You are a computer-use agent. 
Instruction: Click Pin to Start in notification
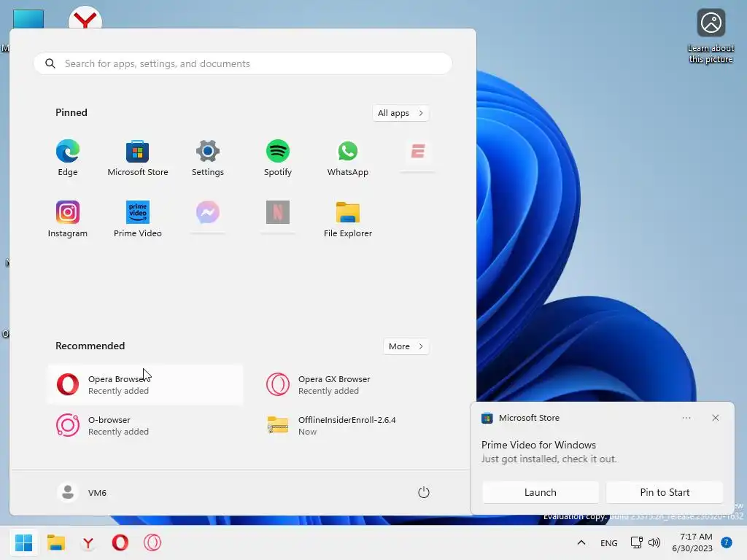[665, 492]
